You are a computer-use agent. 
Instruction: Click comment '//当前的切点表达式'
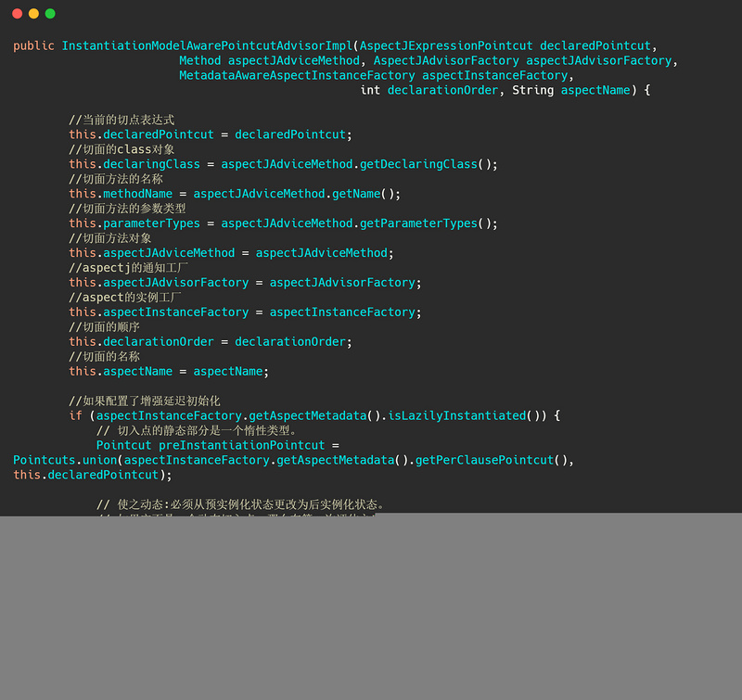pyautogui.click(x=122, y=120)
